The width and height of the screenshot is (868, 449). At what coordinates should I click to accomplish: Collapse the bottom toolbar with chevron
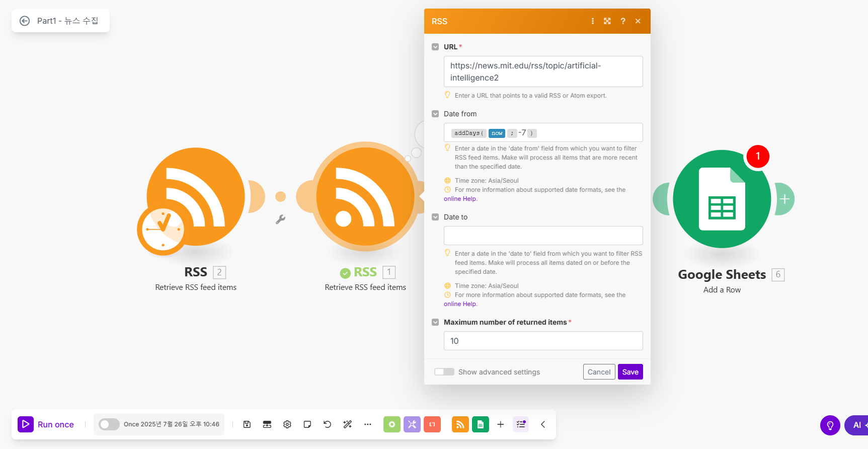coord(543,424)
